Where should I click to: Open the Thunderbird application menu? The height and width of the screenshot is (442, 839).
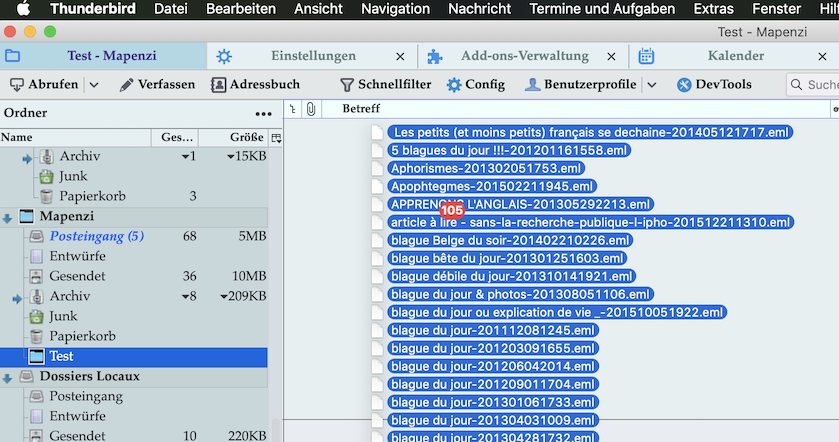pyautogui.click(x=93, y=9)
